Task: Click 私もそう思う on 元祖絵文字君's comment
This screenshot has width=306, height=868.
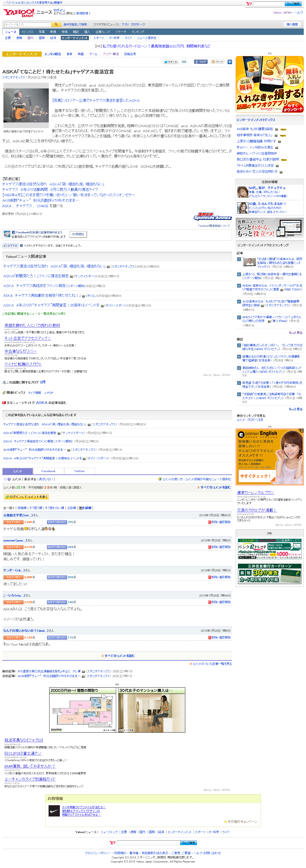Action: point(13,522)
